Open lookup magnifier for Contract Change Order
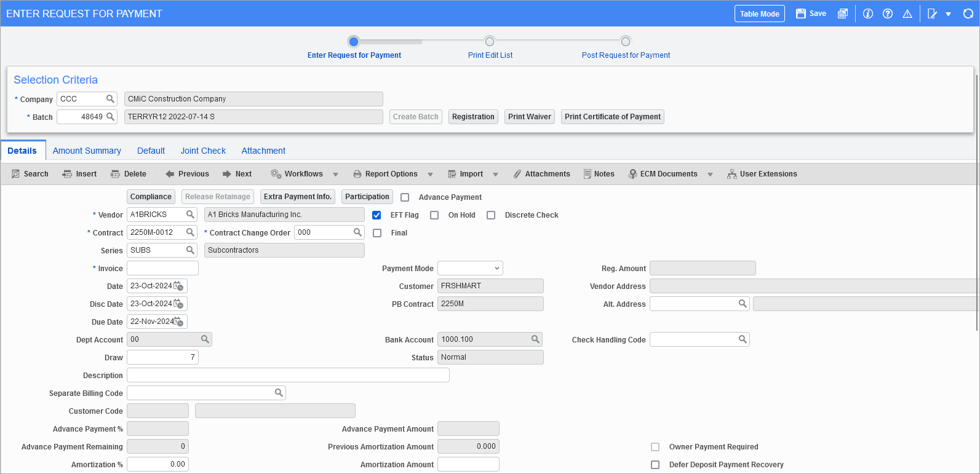The width and height of the screenshot is (980, 474). pos(357,232)
